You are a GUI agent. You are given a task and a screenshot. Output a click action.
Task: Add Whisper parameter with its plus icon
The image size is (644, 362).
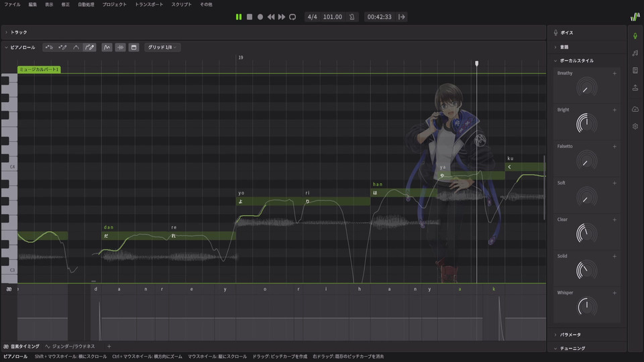(614, 293)
